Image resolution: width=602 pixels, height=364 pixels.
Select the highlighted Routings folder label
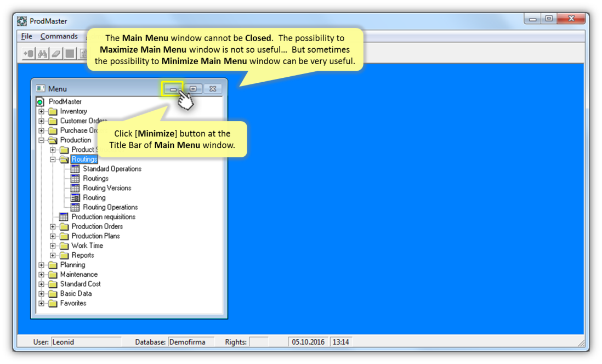pos(84,160)
